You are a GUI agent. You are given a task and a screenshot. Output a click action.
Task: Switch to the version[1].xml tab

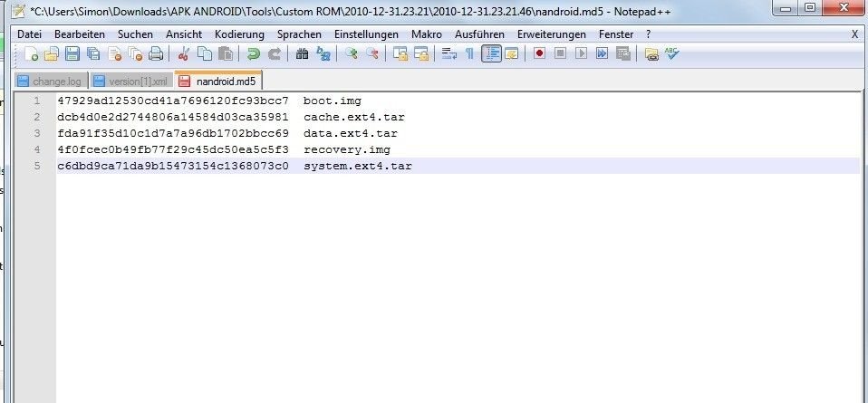point(131,82)
